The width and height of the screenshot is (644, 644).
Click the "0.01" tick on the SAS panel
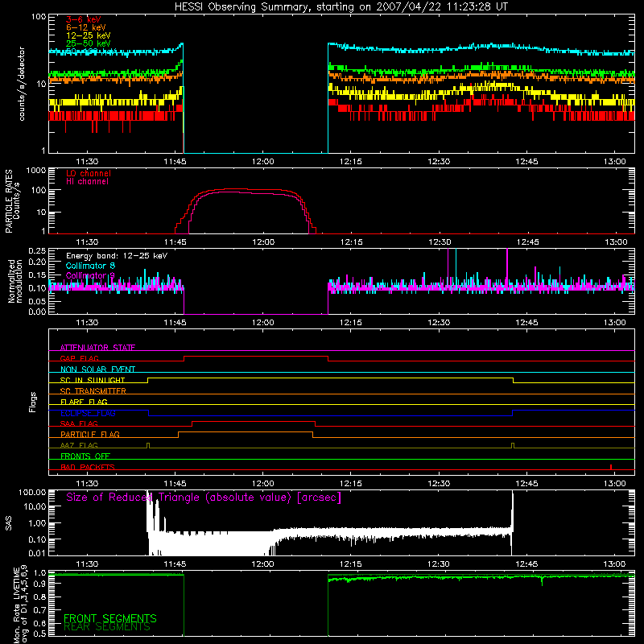click(37, 553)
